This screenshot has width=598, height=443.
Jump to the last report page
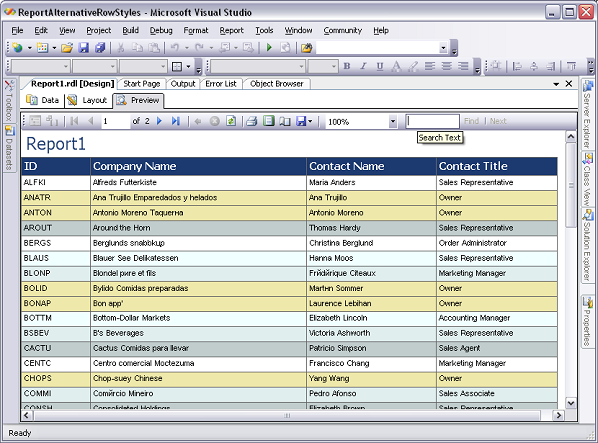[x=175, y=121]
